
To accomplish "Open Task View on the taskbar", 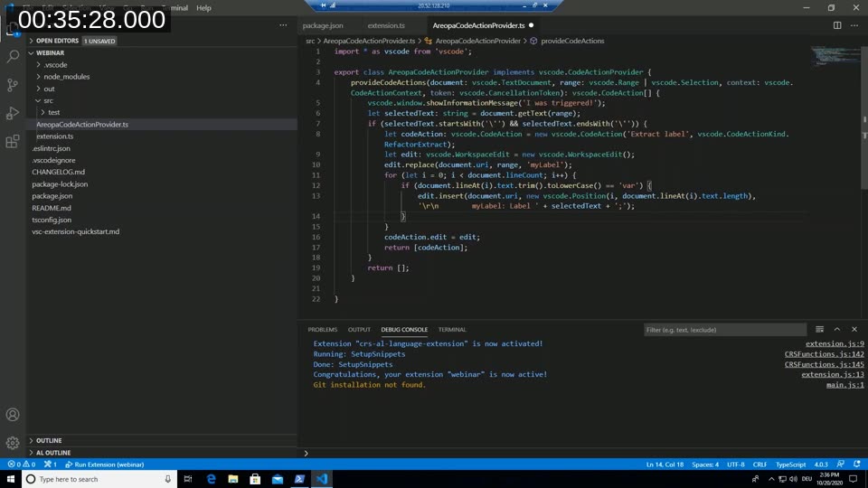I will (x=188, y=479).
